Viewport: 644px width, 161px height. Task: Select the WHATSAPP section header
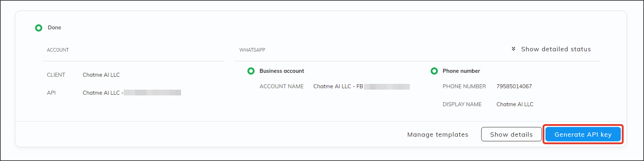click(x=252, y=50)
